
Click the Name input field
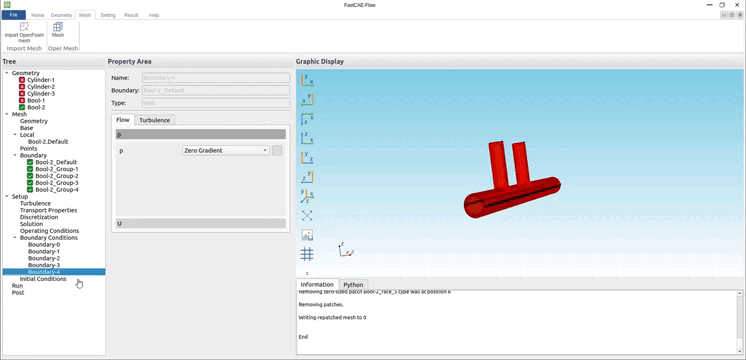[216, 78]
